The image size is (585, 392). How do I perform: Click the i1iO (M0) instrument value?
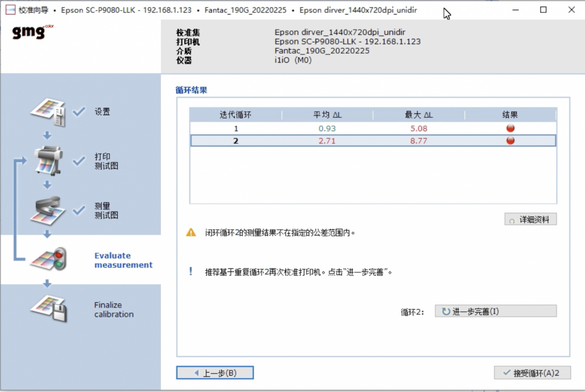tap(293, 60)
